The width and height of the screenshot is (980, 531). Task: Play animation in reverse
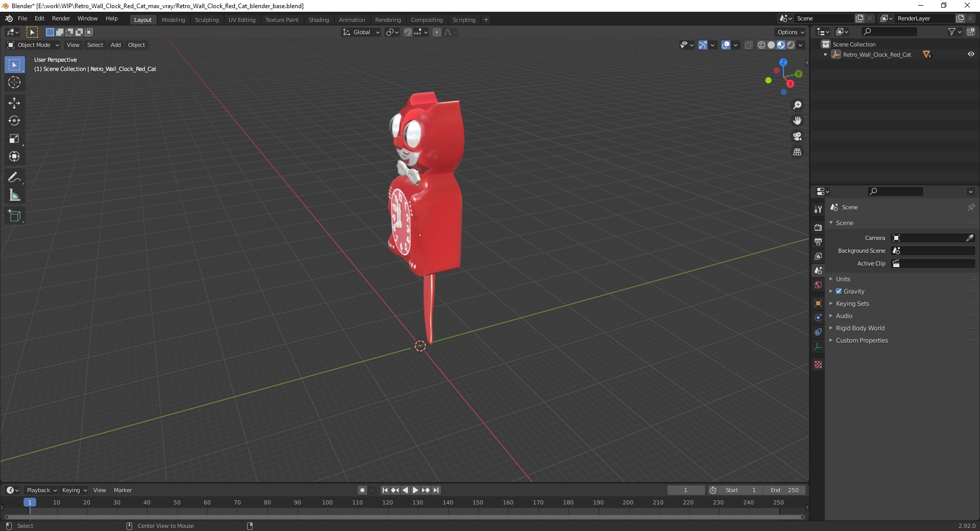tap(405, 490)
